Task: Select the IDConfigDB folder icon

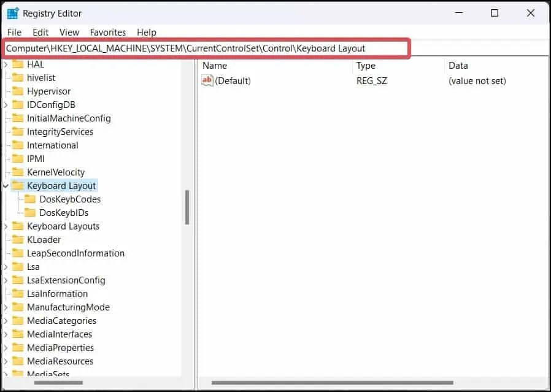Action: (18, 105)
